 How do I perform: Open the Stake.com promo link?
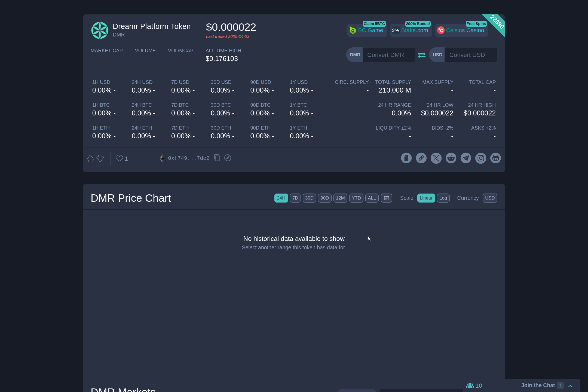pos(411,30)
